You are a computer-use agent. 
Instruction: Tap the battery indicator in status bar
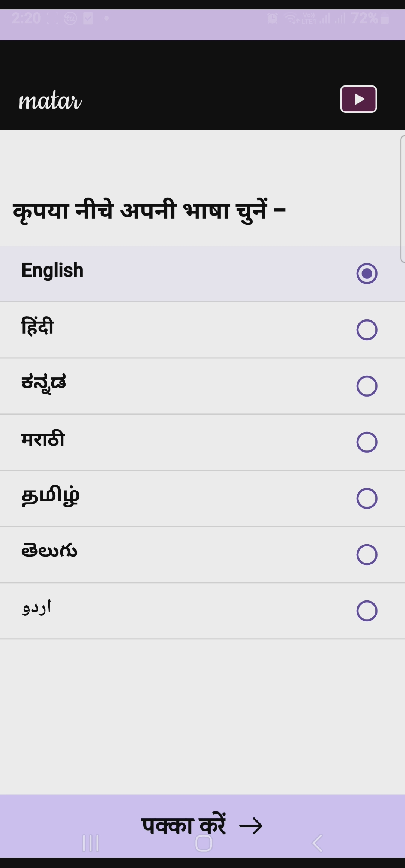pyautogui.click(x=384, y=18)
